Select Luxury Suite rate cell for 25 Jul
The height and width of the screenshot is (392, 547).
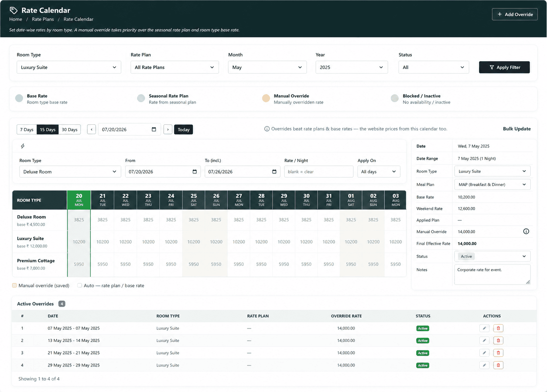click(x=194, y=242)
